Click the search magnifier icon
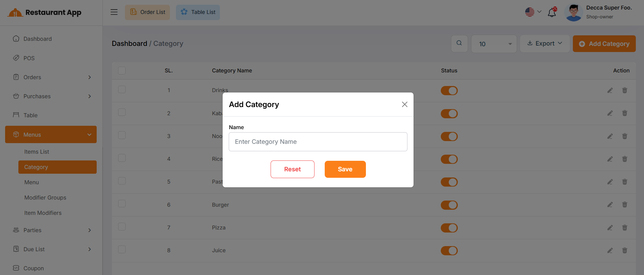Screen dimensions: 644x275 tap(459, 43)
